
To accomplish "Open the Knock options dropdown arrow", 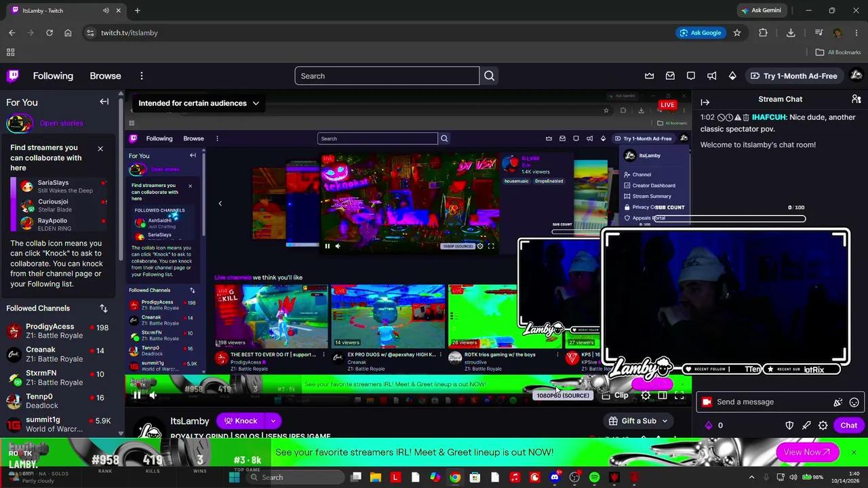I will click(273, 421).
